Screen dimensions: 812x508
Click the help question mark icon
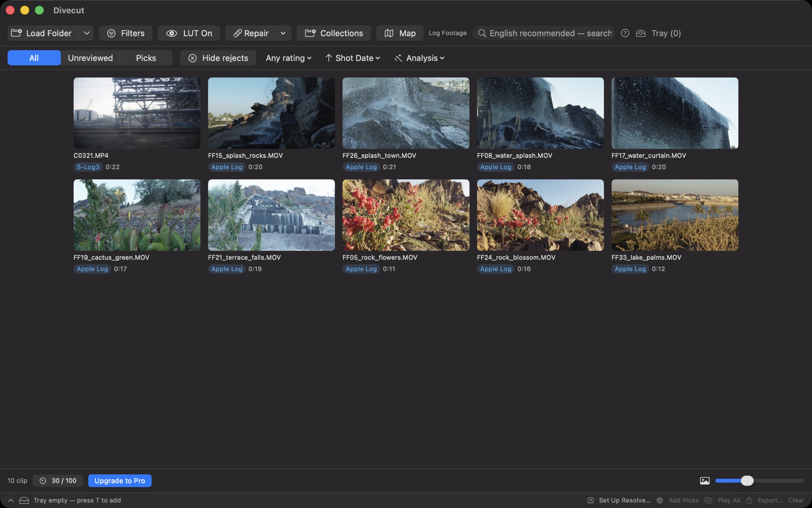(x=625, y=33)
